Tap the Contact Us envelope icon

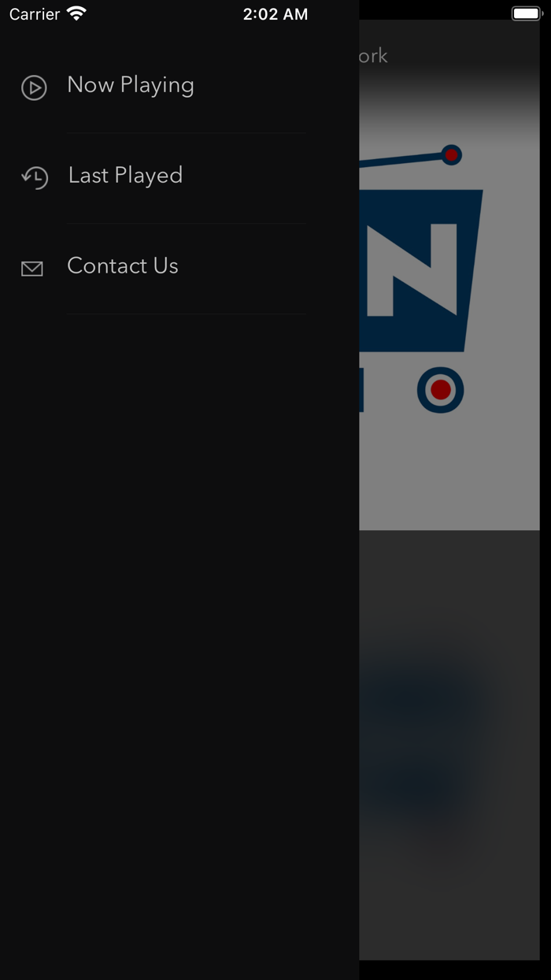pos(32,269)
